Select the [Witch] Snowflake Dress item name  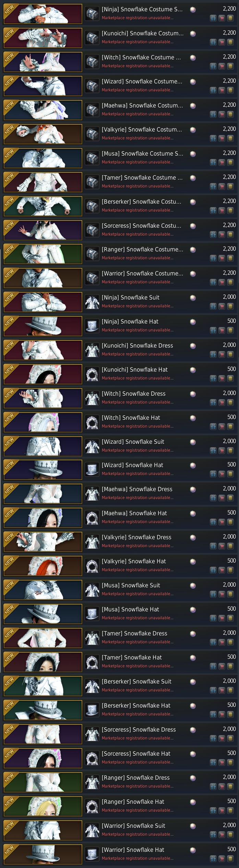[133, 394]
